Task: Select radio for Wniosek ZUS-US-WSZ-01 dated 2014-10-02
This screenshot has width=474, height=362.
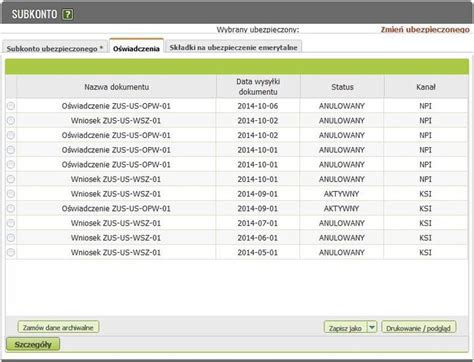Action: click(x=11, y=121)
